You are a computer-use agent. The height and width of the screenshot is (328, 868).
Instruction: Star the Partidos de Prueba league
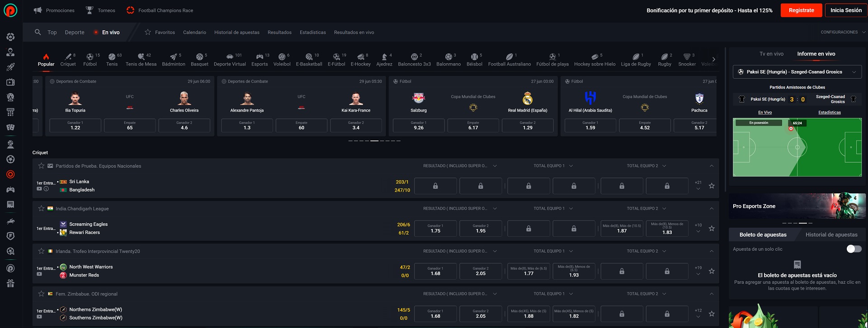41,166
